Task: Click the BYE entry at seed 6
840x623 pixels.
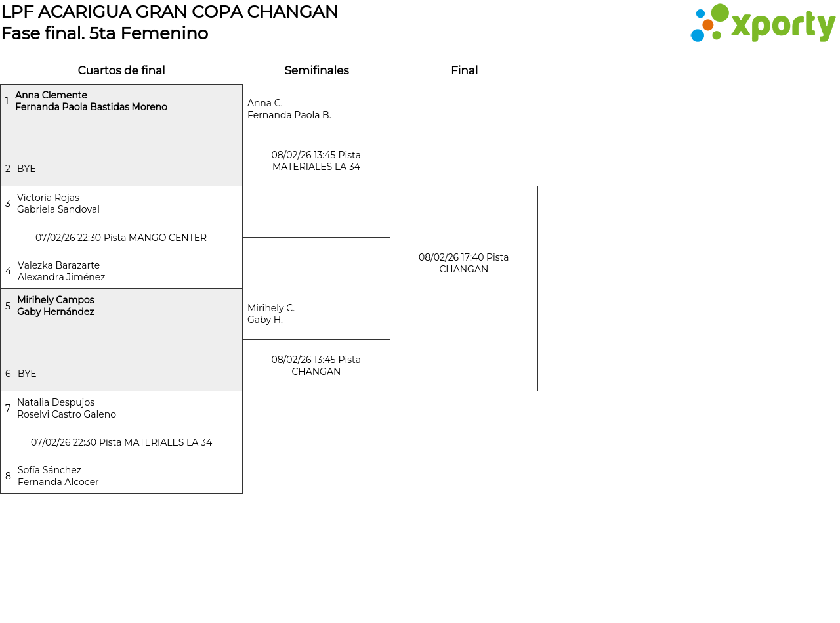Action: (x=27, y=374)
